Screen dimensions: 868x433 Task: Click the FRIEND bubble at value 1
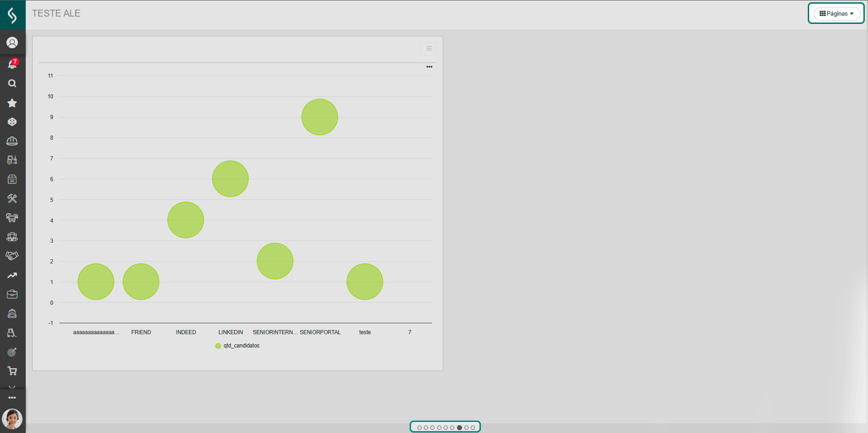(141, 282)
